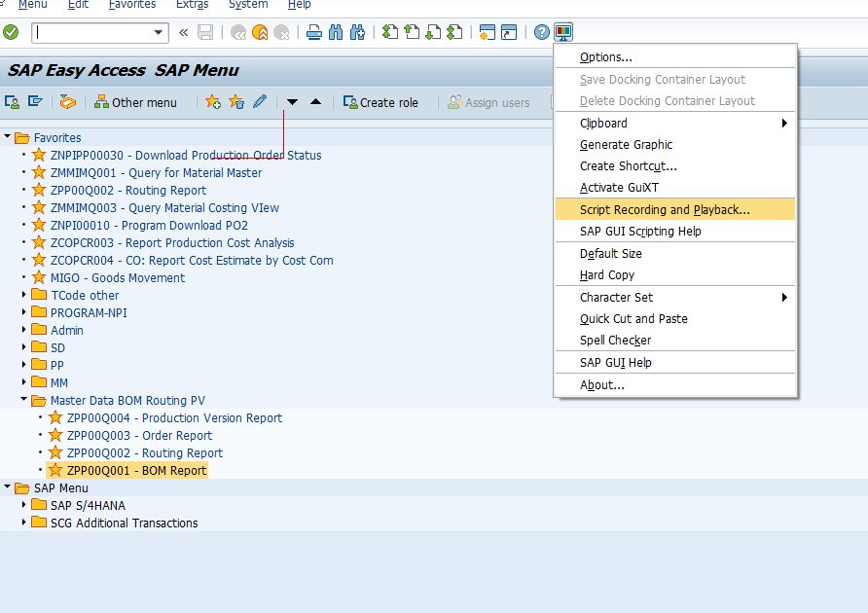Click the Print icon
The height and width of the screenshot is (613, 868).
(x=314, y=33)
